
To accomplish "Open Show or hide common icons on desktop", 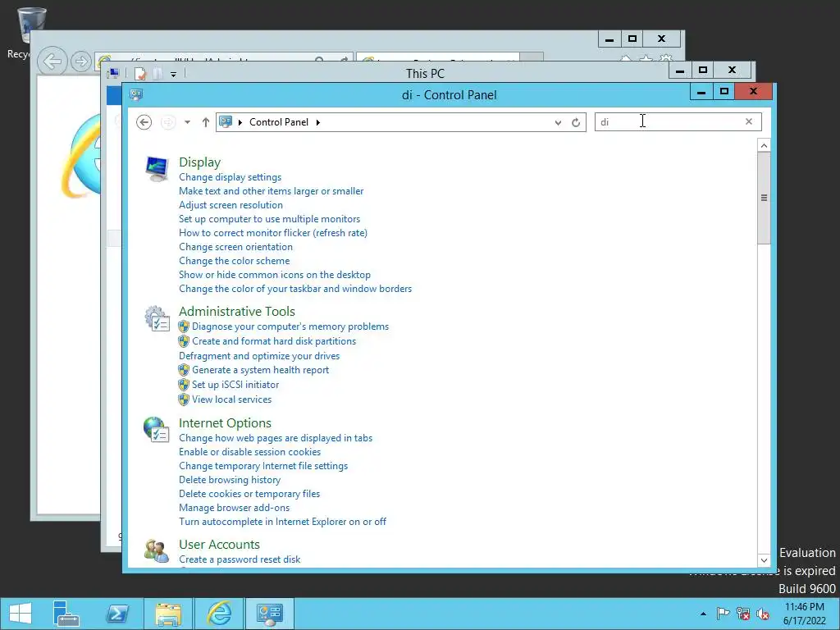I will (275, 275).
